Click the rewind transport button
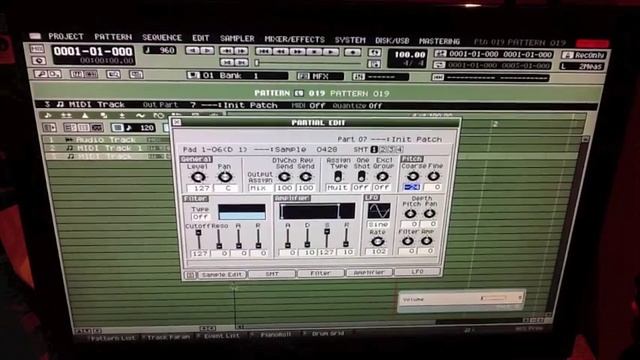The height and width of the screenshot is (360, 640). 281,51
